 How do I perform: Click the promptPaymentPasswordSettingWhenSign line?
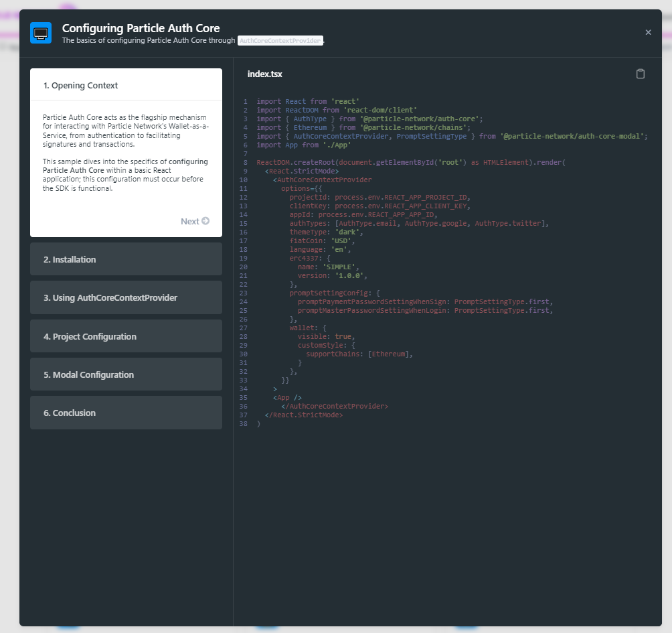point(425,301)
